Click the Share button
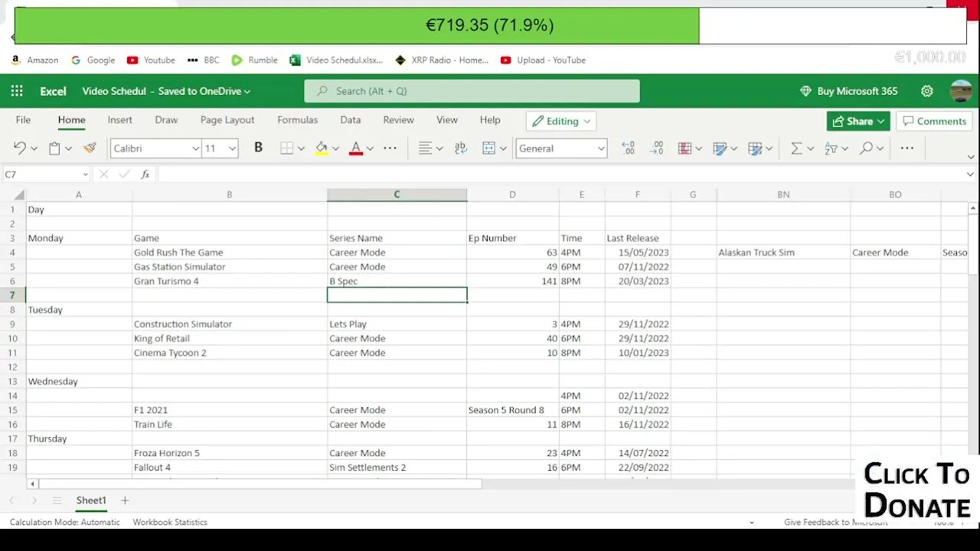The image size is (980, 551). pyautogui.click(x=858, y=121)
